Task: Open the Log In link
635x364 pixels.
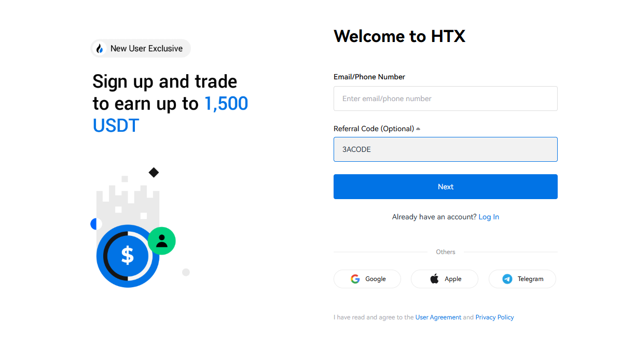Action: pyautogui.click(x=488, y=217)
